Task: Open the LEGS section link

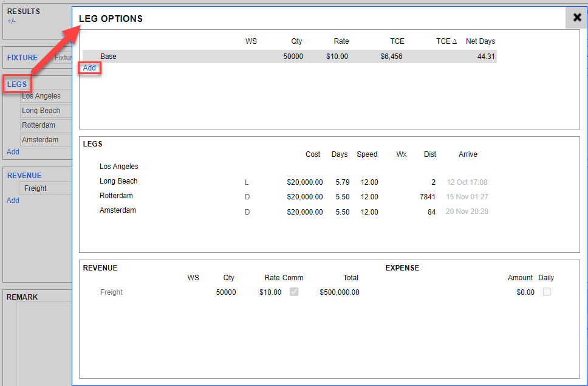Action: coord(17,84)
